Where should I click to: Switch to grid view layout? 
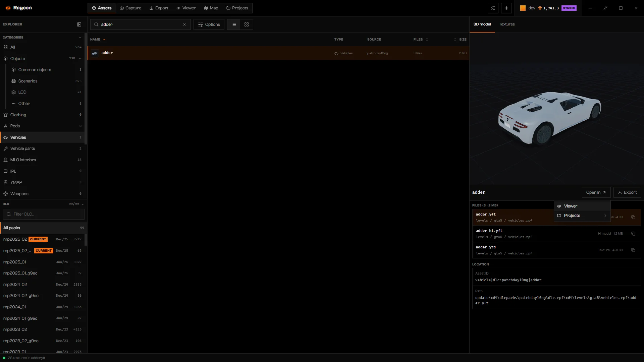[x=247, y=24]
